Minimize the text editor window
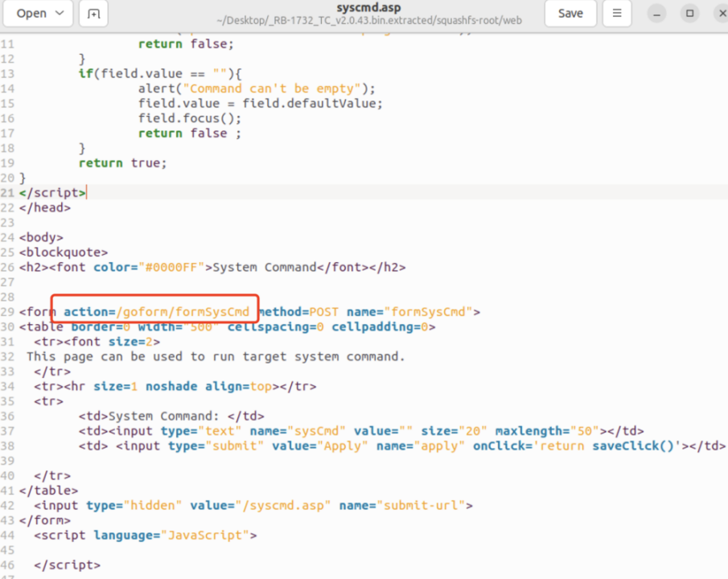This screenshot has height=579, width=728. pyautogui.click(x=656, y=14)
